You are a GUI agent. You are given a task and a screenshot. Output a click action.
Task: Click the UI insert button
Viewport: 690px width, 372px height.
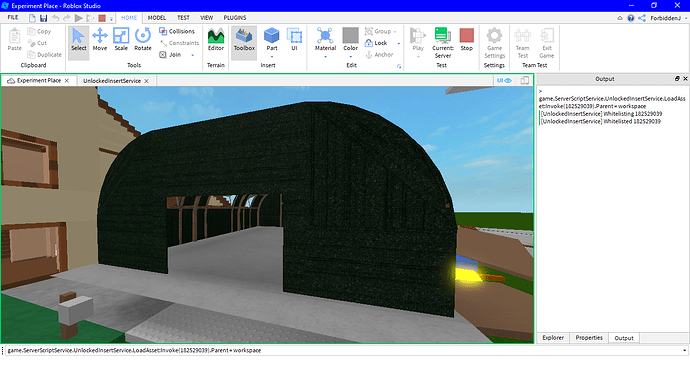click(x=294, y=40)
